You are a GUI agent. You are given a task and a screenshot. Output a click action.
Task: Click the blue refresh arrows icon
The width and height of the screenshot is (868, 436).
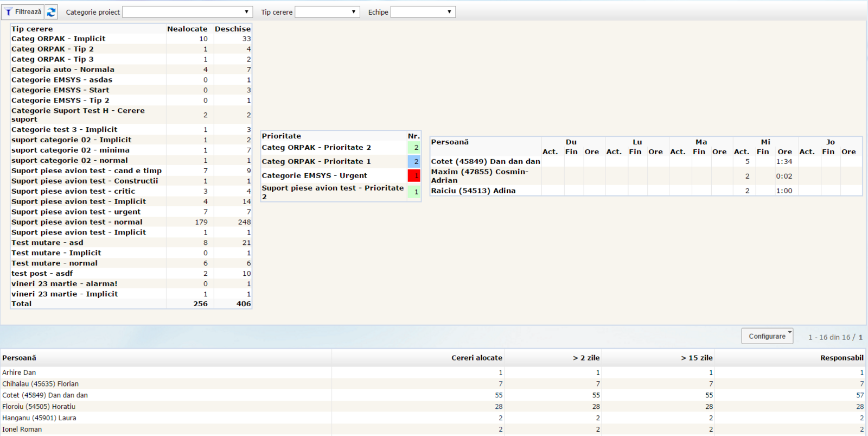click(52, 12)
